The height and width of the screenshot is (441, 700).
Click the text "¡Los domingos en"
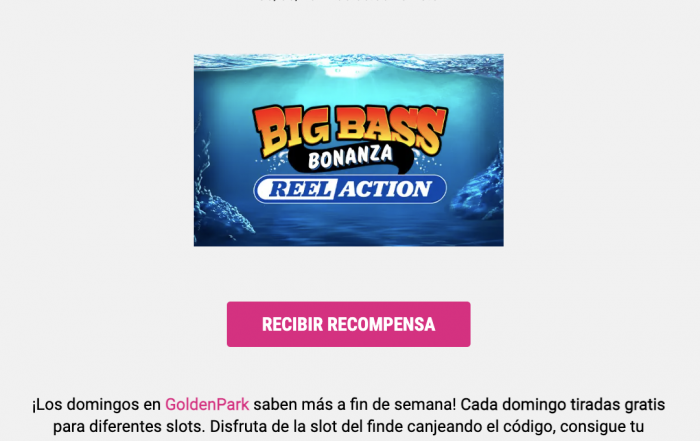(96, 404)
